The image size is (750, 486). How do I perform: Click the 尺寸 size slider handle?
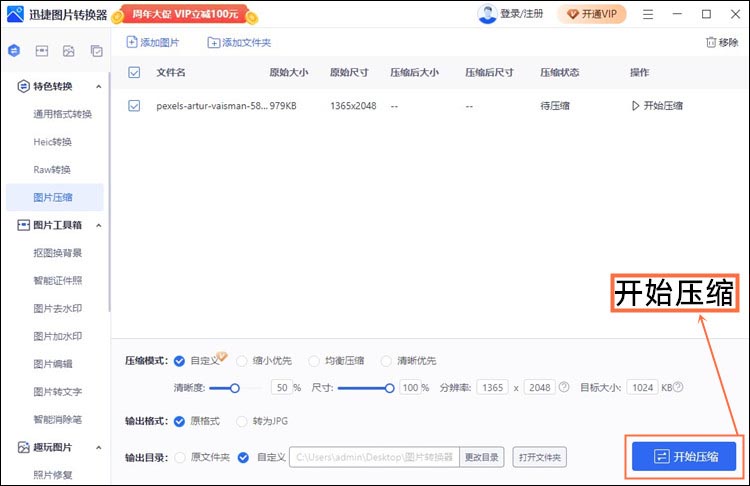[389, 388]
